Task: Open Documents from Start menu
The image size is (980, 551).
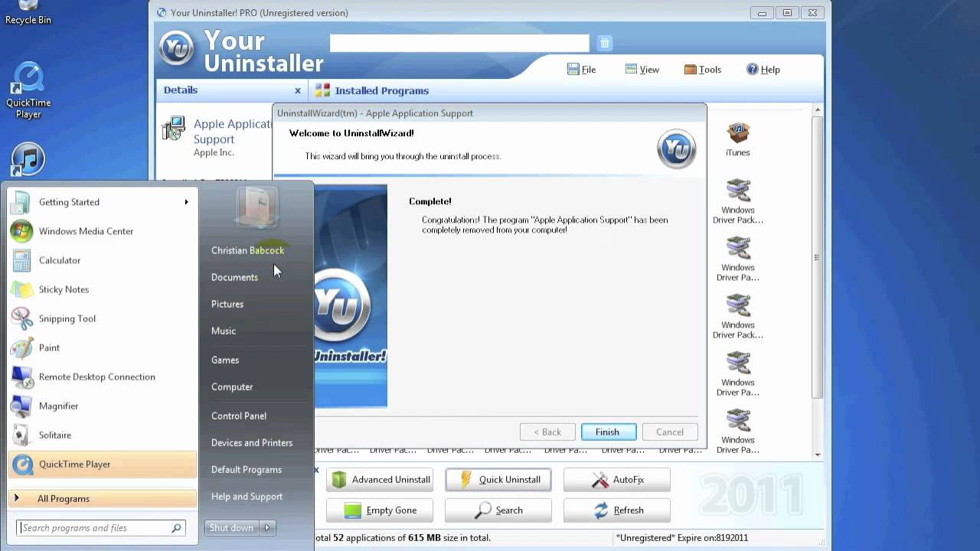Action: 234,277
